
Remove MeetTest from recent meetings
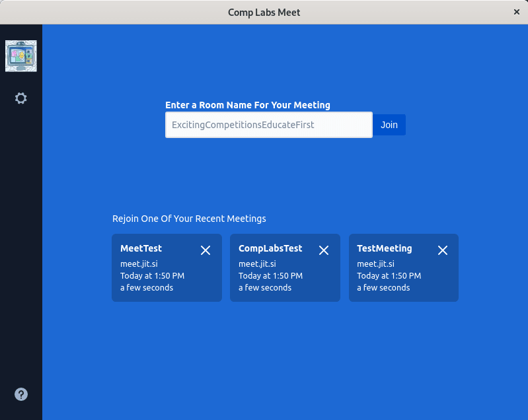[206, 250]
